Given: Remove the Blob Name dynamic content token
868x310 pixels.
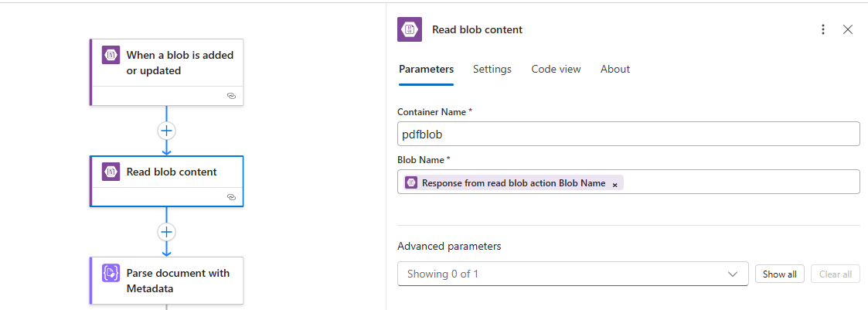Looking at the screenshot, I should (x=615, y=184).
